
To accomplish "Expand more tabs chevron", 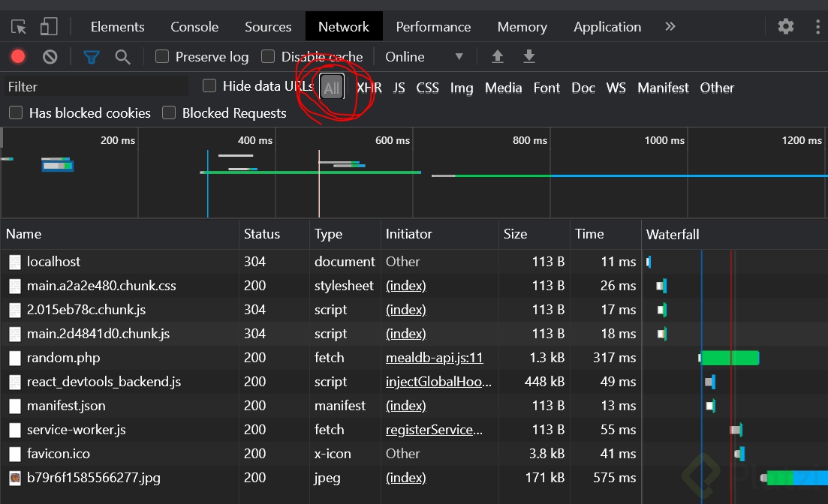I will [670, 27].
